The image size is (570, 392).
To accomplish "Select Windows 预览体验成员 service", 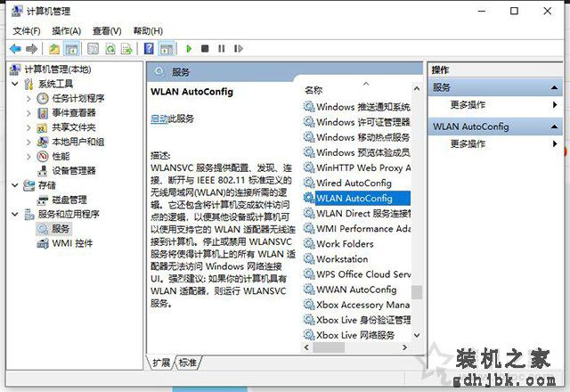I will (x=356, y=152).
